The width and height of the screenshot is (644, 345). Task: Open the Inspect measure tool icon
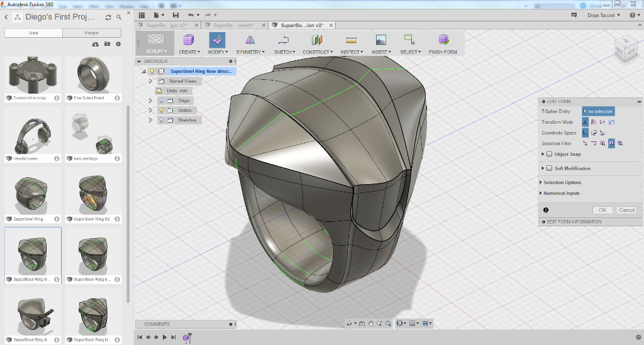click(x=350, y=40)
